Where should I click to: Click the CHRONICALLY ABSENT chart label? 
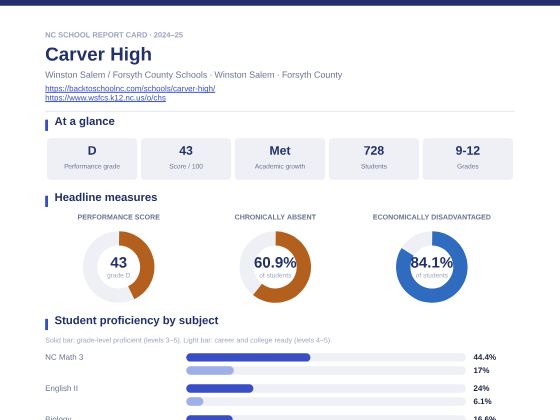275,217
